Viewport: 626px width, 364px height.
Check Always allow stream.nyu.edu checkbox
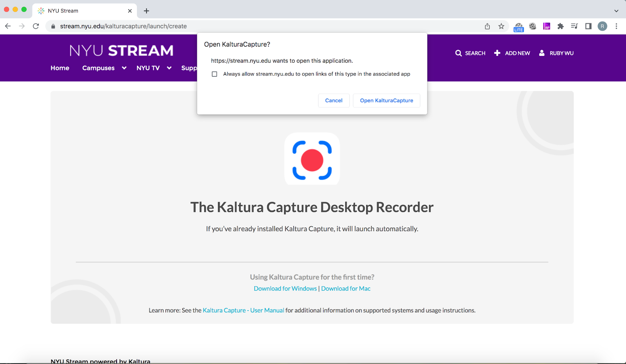point(214,74)
